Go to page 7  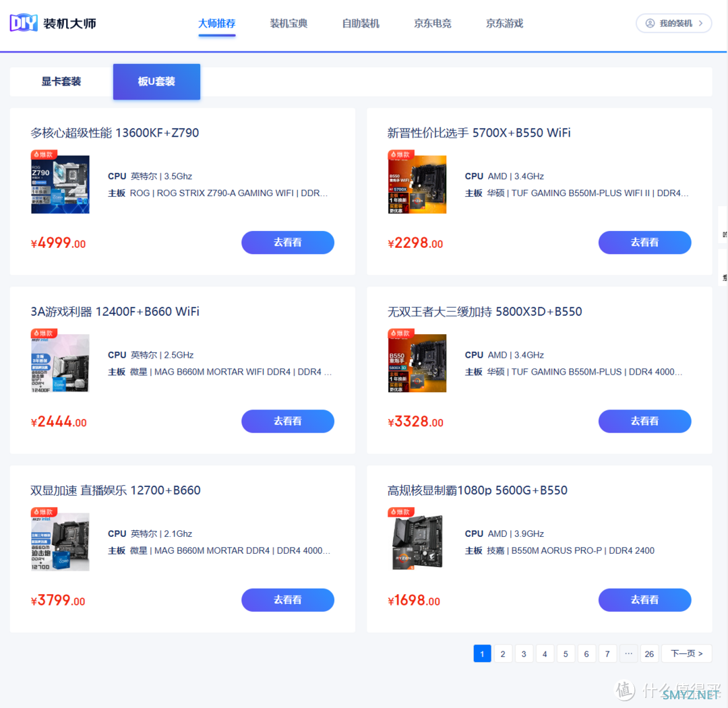tap(607, 653)
